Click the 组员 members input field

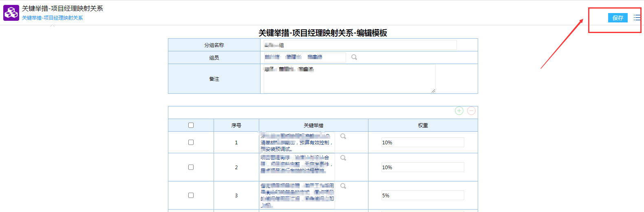(304, 57)
